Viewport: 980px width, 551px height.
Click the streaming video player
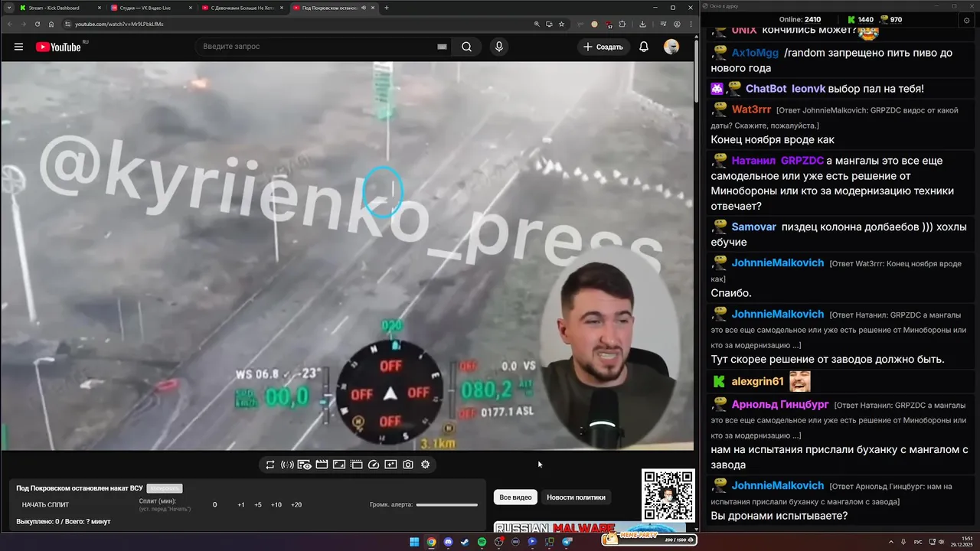point(347,256)
